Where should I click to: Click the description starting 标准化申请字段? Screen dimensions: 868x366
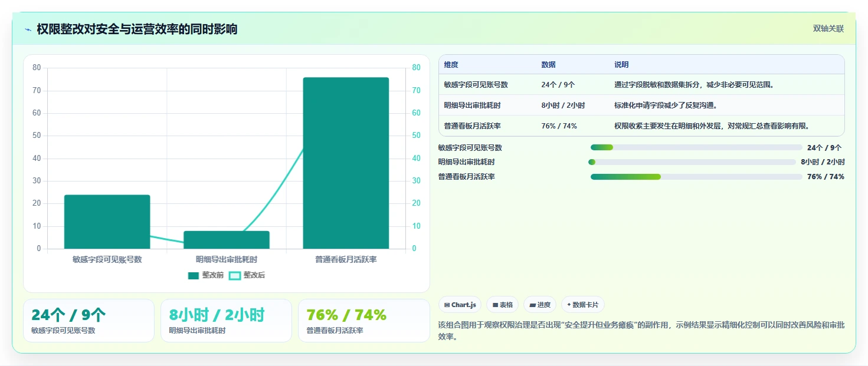666,105
